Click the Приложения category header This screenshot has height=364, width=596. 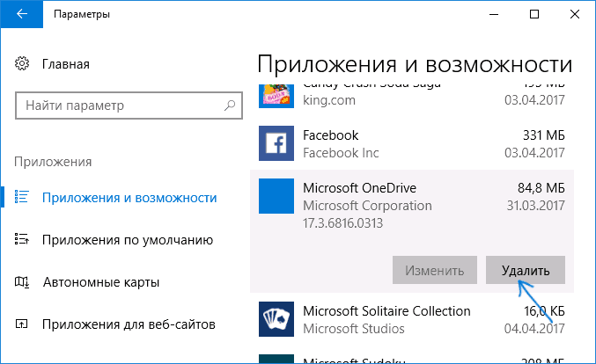(53, 162)
